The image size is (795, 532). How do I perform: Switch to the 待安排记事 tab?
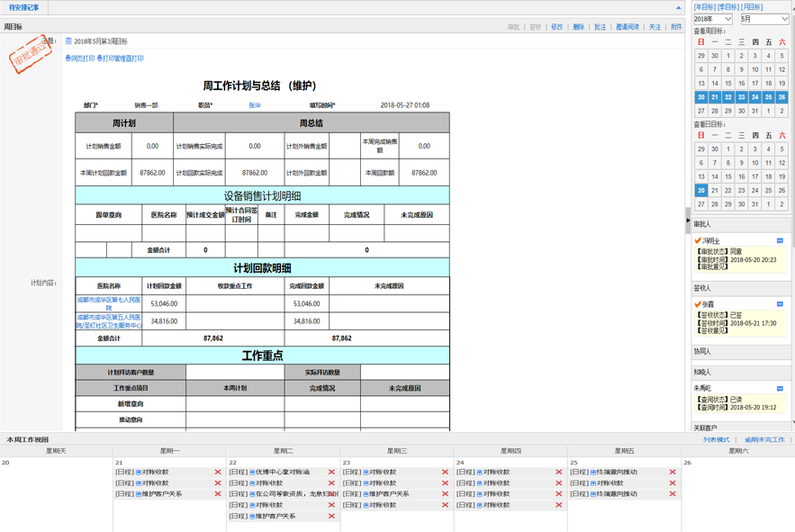click(x=23, y=7)
